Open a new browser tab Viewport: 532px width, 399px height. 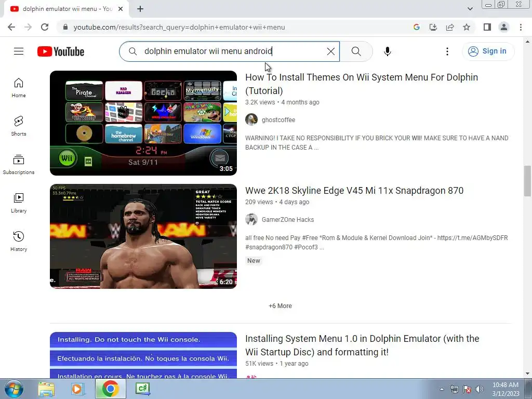coord(140,9)
